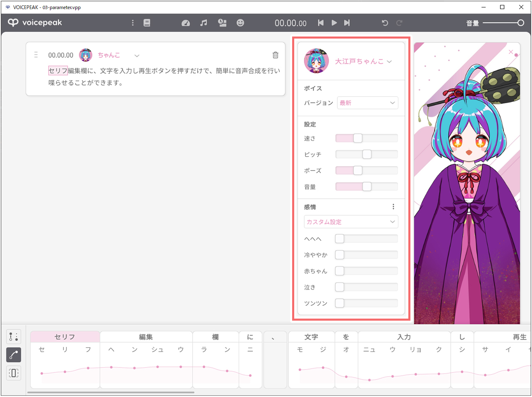Expand the ちゃんこ narrator dropdown arrow
The image size is (532, 397).
[137, 56]
